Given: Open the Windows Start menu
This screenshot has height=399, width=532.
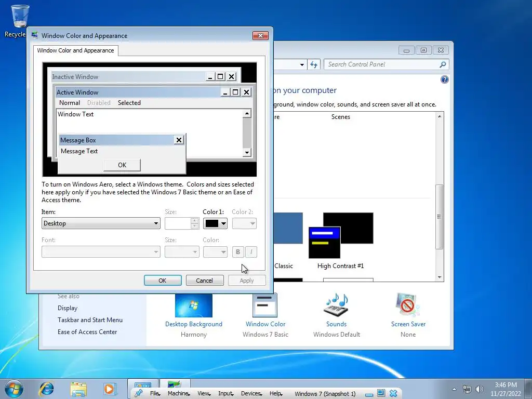Looking at the screenshot, I should click(x=14, y=389).
